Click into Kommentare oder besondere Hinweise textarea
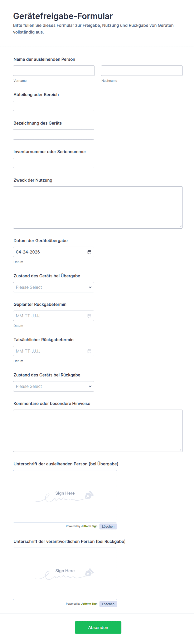 [x=98, y=430]
